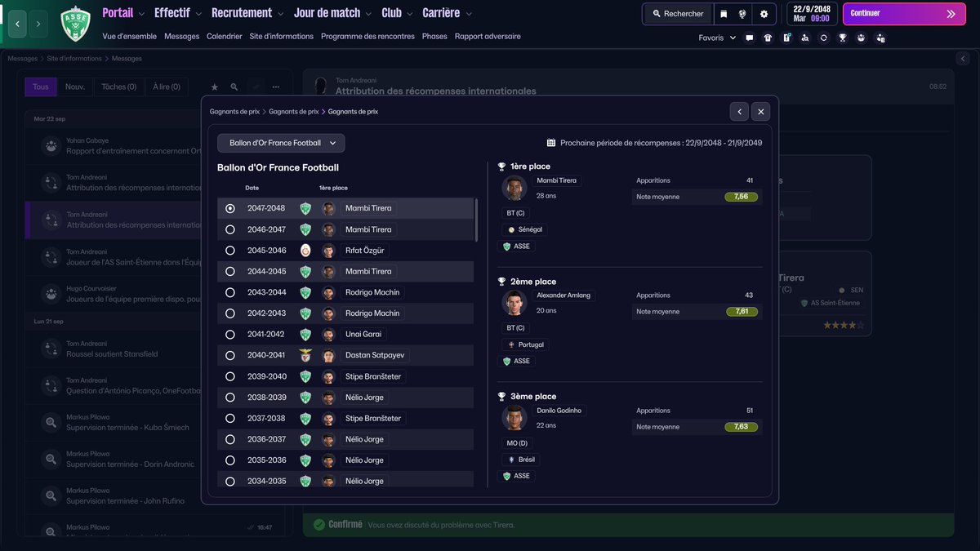Expand the Effectif menu chevron
980x551 pixels.
click(198, 14)
